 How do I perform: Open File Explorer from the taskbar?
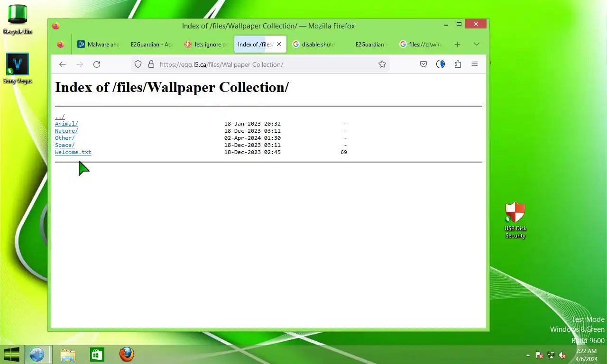point(68,355)
